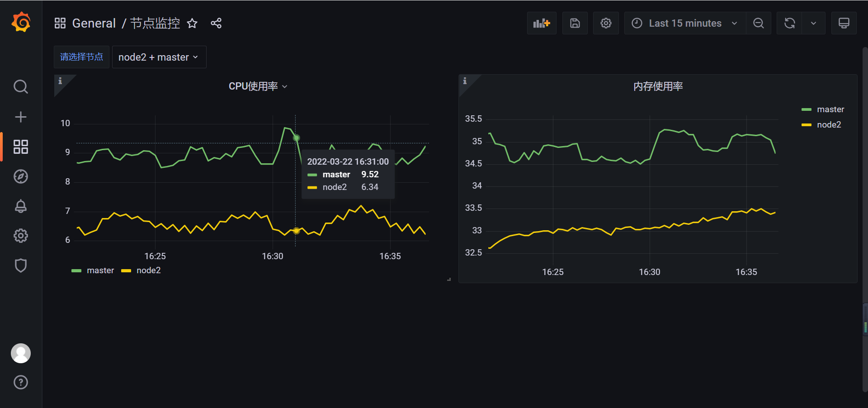
Task: Open the General folder breadcrumb
Action: pos(94,23)
